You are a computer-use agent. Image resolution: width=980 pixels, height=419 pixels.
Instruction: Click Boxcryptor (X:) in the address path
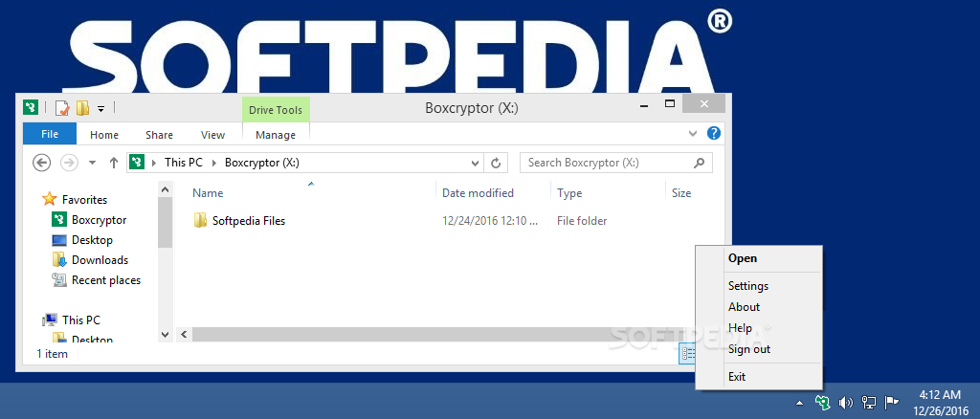pyautogui.click(x=262, y=163)
